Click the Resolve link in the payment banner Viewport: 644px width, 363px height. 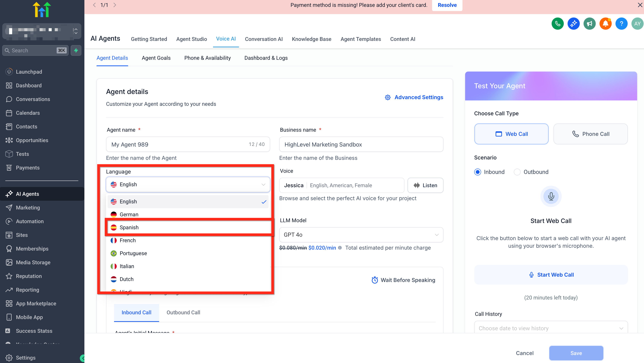pos(447,5)
